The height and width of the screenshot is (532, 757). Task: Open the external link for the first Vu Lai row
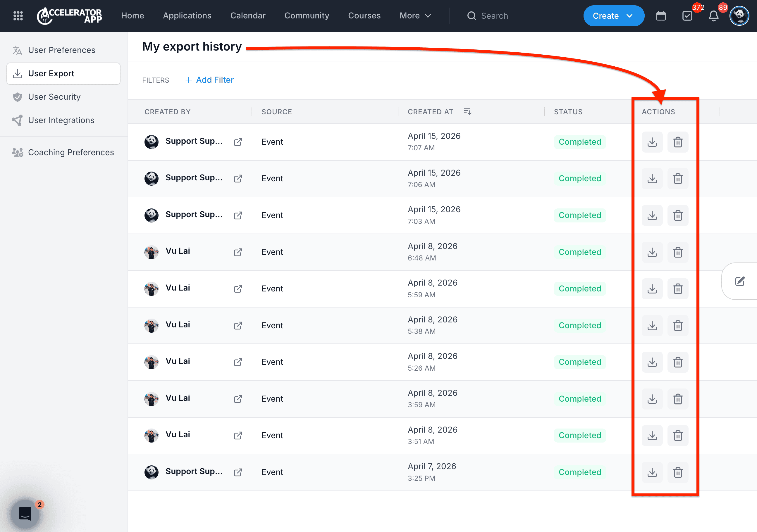coord(238,252)
